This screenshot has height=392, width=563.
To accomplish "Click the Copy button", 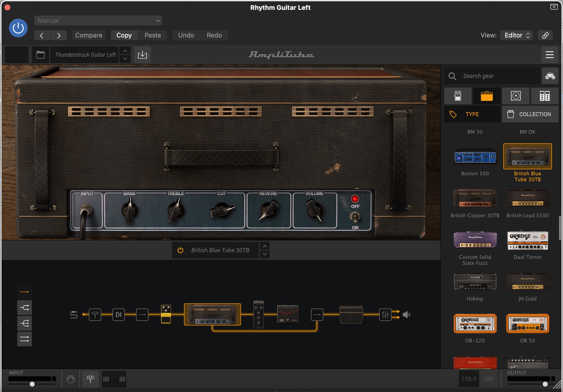I will click(124, 36).
